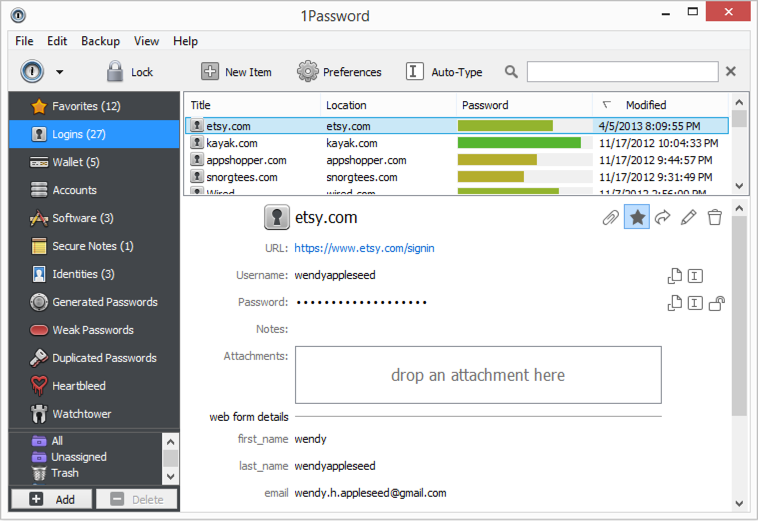Click the share arrow icon
The width and height of the screenshot is (758, 521).
[662, 217]
